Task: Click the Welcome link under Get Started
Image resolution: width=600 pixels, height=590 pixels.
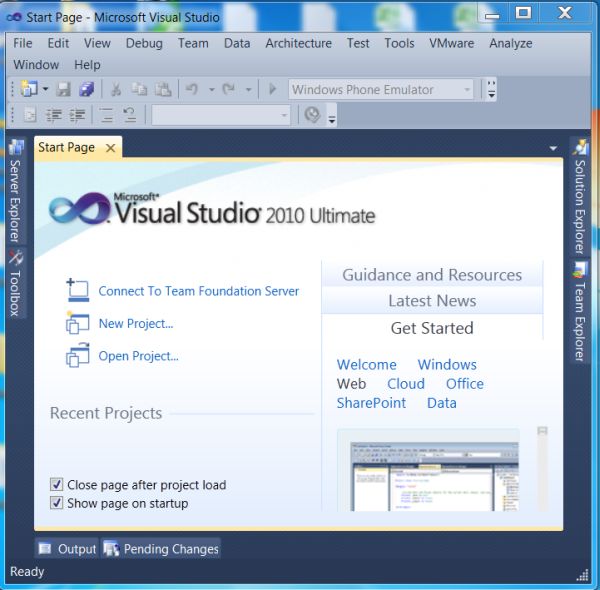Action: pos(366,365)
